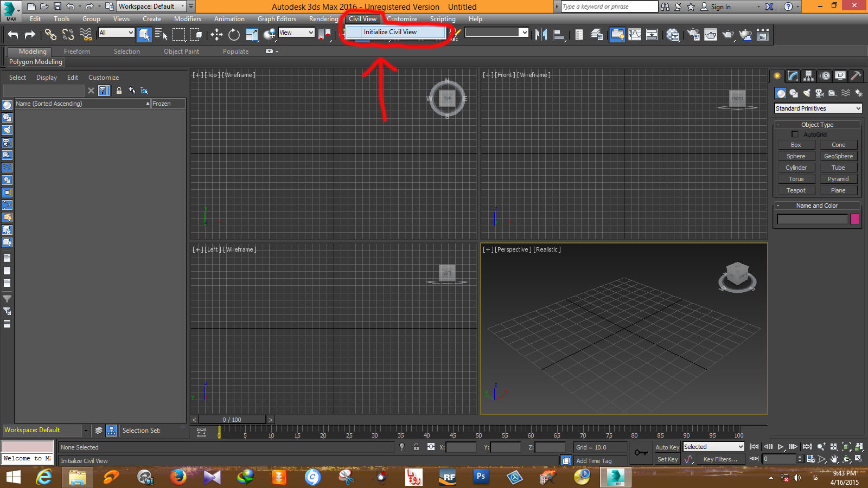The image size is (868, 488).
Task: Toggle lock icon in Scene Explorer toolbar
Action: coord(119,91)
